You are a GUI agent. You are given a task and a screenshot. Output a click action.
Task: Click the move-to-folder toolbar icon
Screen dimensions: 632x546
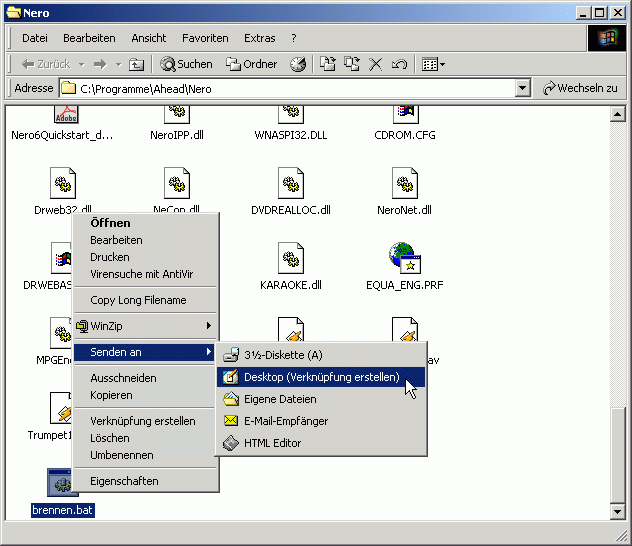328,64
